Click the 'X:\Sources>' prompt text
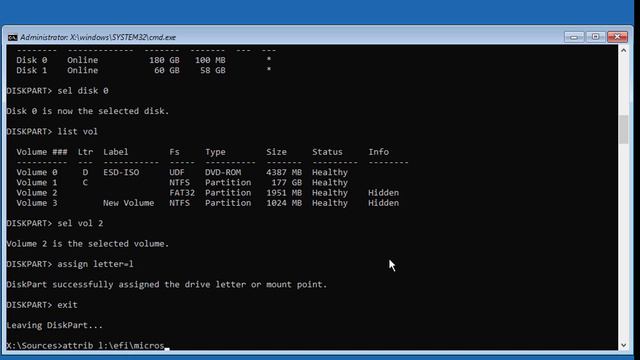 click(x=34, y=346)
